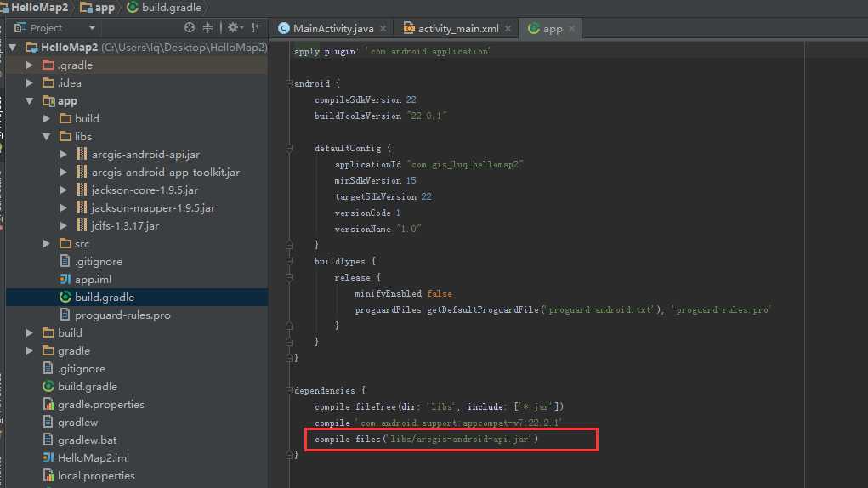Close the MainActivity.java tab

pyautogui.click(x=383, y=28)
